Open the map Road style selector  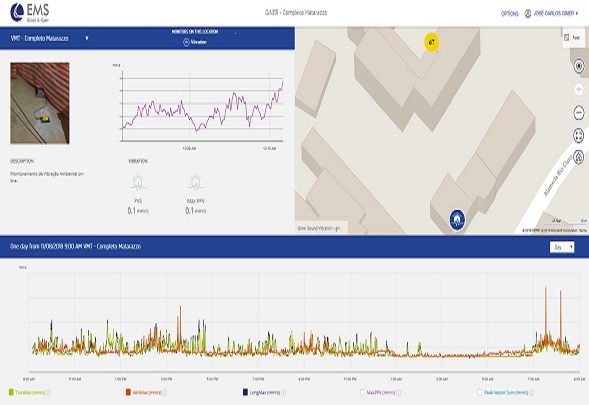click(574, 38)
